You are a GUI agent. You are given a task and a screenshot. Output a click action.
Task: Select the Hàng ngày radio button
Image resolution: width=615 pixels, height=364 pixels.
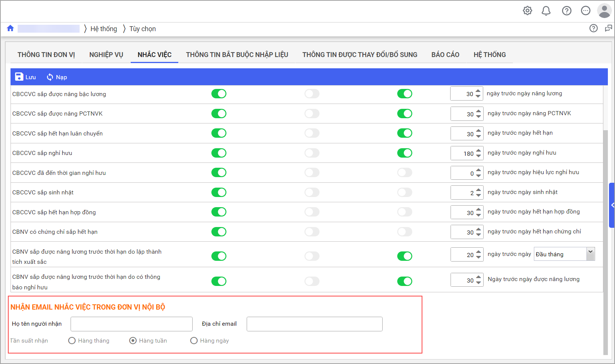click(x=194, y=341)
